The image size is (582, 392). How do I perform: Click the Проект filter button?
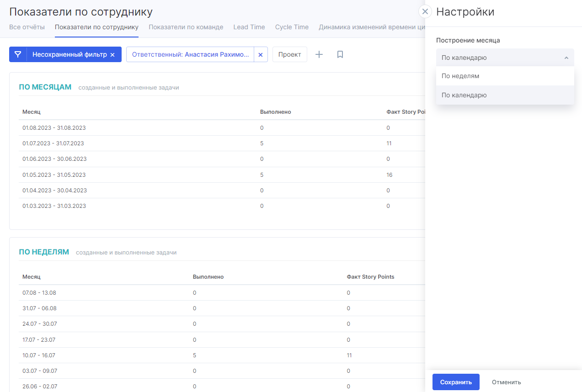pyautogui.click(x=290, y=54)
